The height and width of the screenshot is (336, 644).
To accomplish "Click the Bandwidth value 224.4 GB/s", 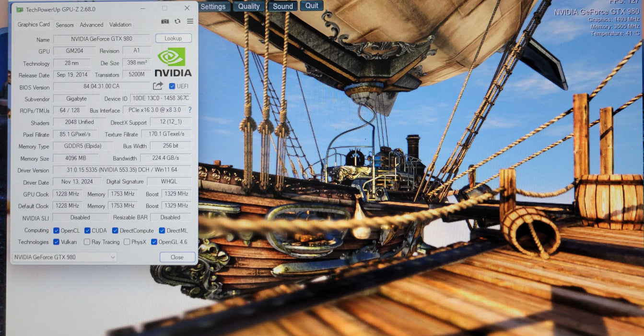I will pos(166,158).
